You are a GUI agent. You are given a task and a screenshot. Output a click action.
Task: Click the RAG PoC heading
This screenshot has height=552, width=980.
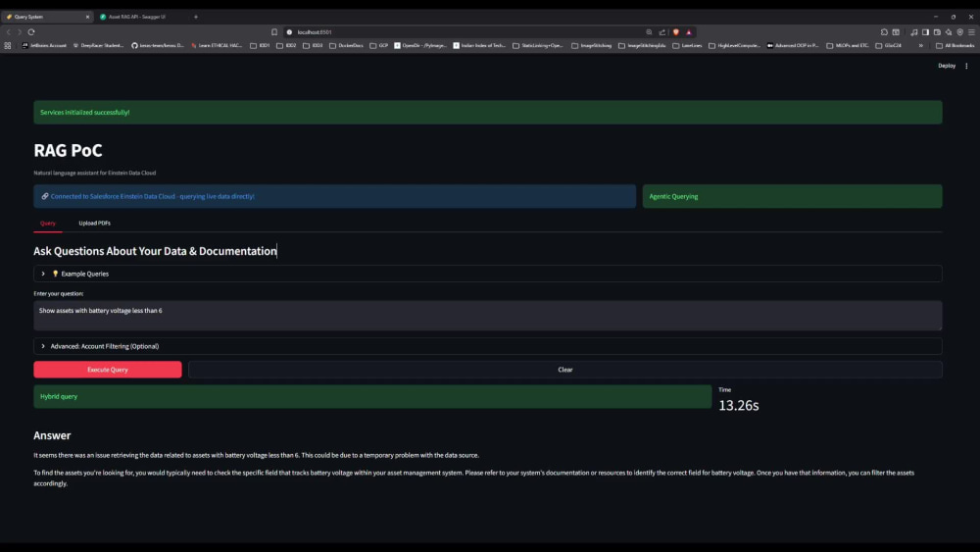tap(69, 150)
